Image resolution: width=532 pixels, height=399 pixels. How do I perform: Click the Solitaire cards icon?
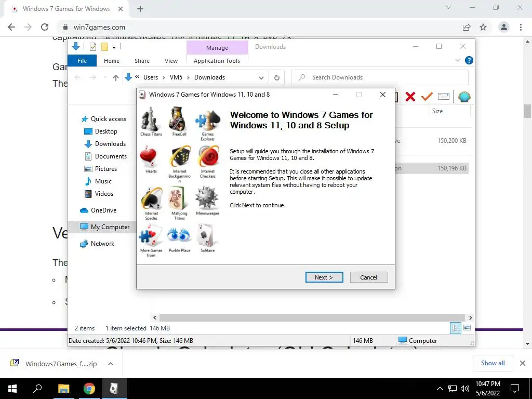coord(207,235)
